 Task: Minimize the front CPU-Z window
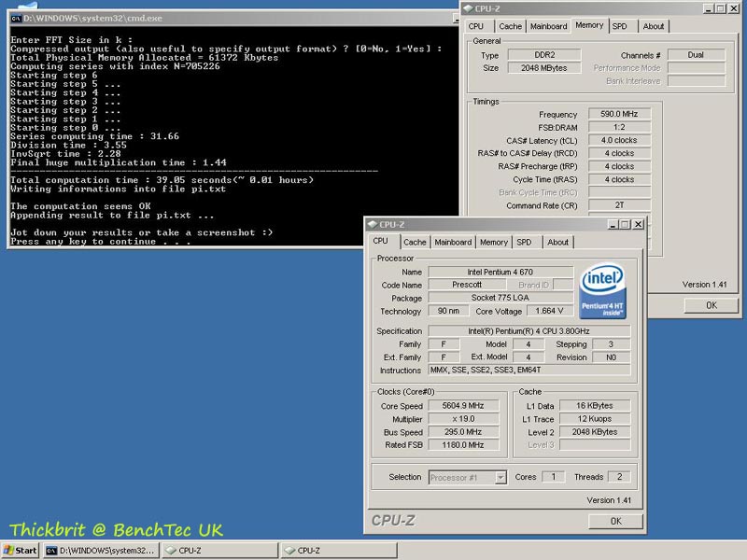[x=613, y=224]
